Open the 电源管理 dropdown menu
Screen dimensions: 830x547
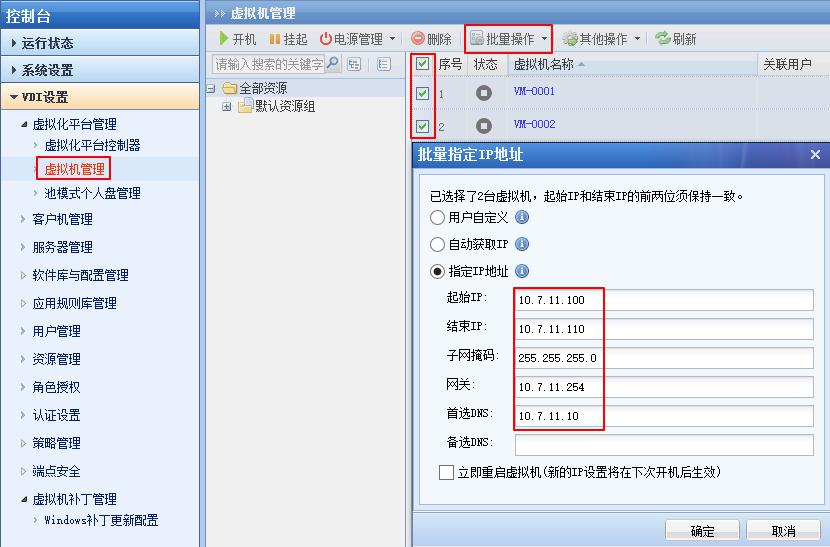pos(357,39)
